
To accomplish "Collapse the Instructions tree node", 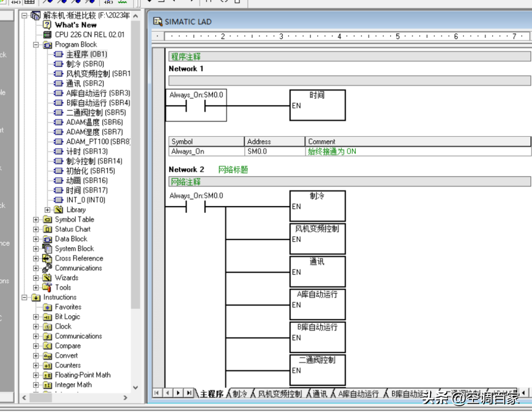I will point(24,297).
